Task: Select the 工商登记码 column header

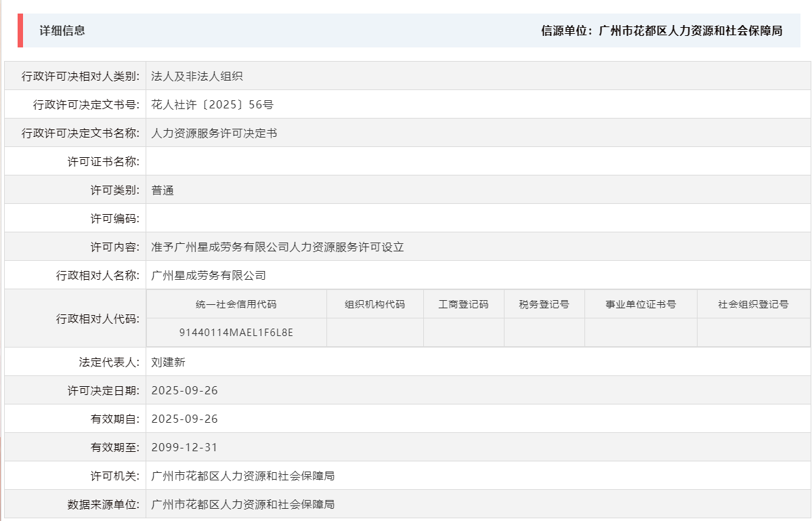Action: pos(464,304)
